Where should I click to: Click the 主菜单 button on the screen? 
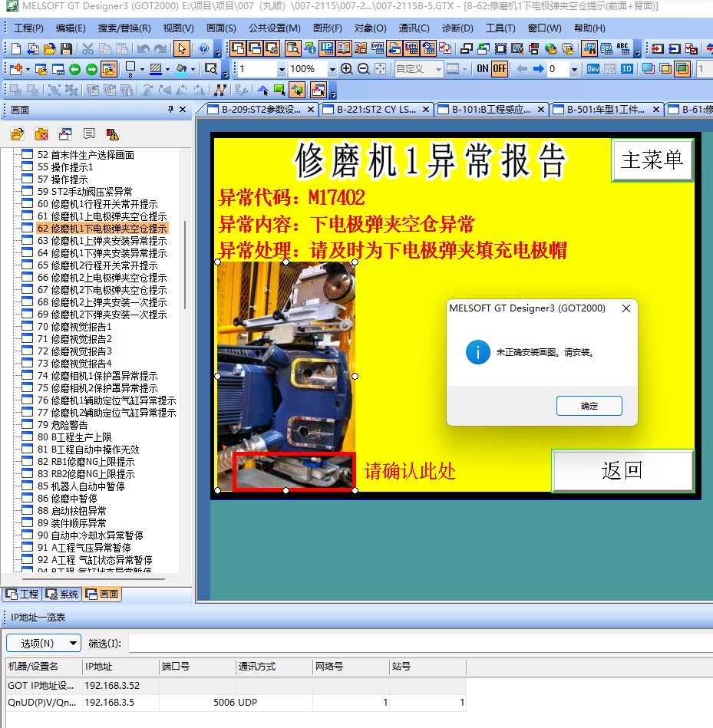[x=652, y=160]
